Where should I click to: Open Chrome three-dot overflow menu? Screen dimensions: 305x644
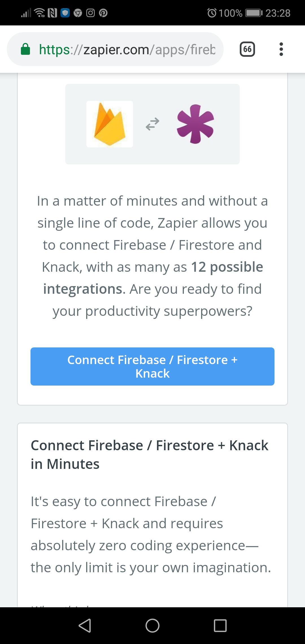click(x=281, y=49)
